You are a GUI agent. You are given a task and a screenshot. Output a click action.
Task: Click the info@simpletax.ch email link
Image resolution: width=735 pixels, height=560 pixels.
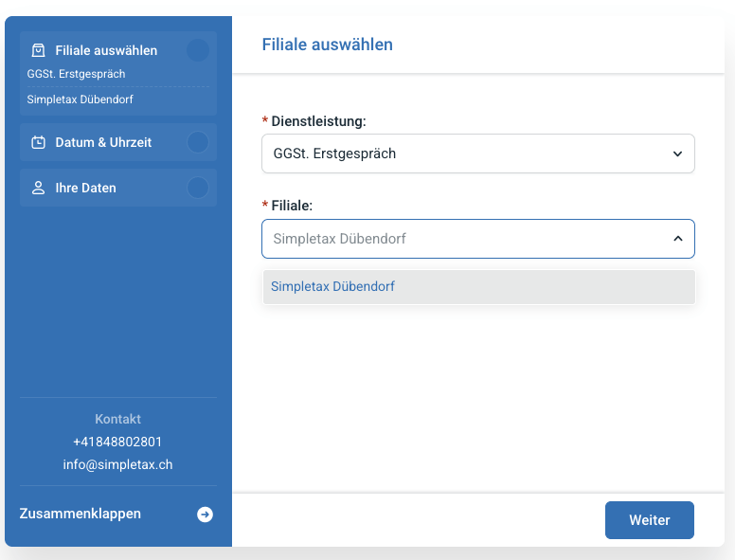point(117,465)
